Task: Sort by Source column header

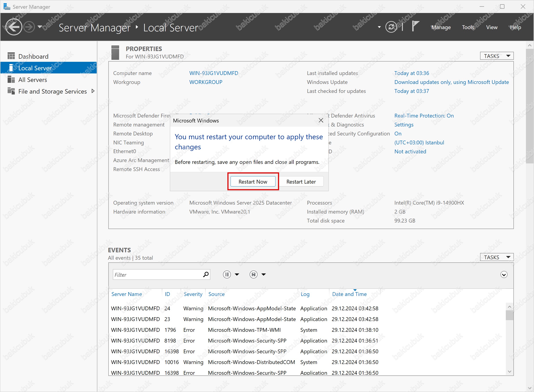Action: 216,294
